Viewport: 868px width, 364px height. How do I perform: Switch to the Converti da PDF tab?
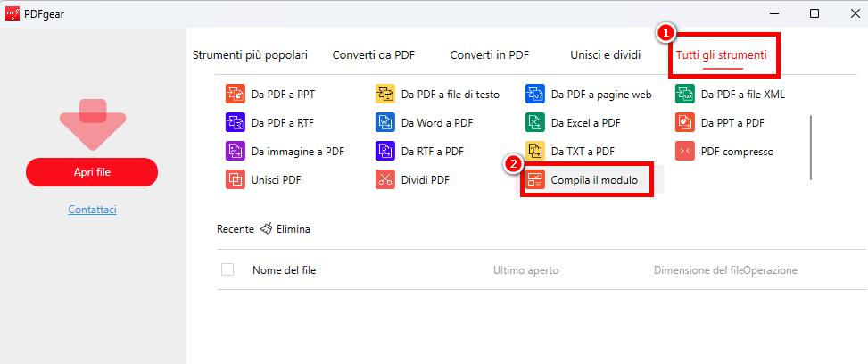coord(373,54)
